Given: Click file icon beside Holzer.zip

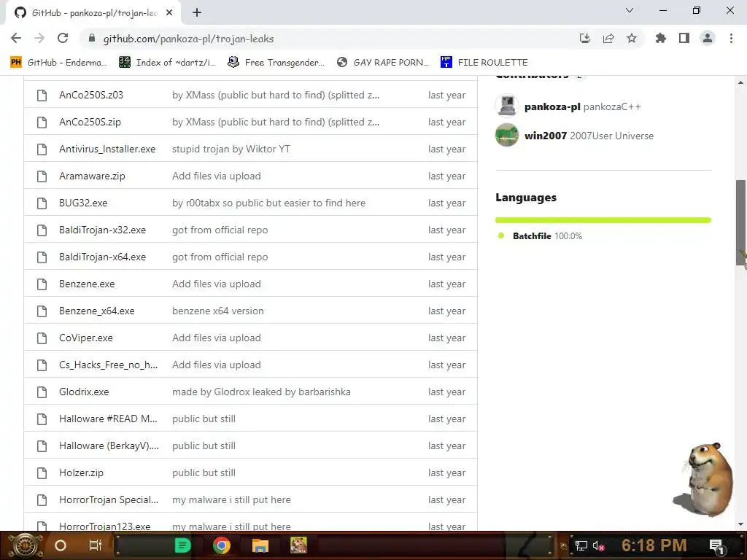Looking at the screenshot, I should point(42,472).
